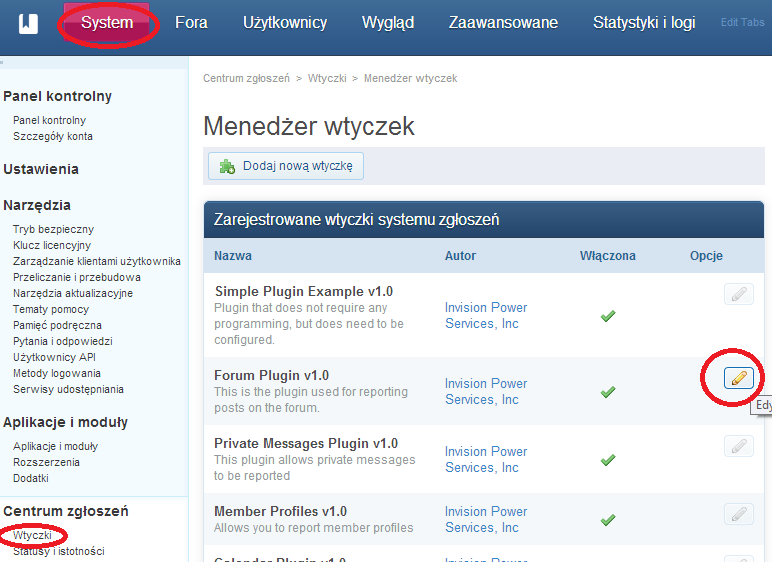Open the System tab
This screenshot has height=563, width=772.
coord(107,23)
